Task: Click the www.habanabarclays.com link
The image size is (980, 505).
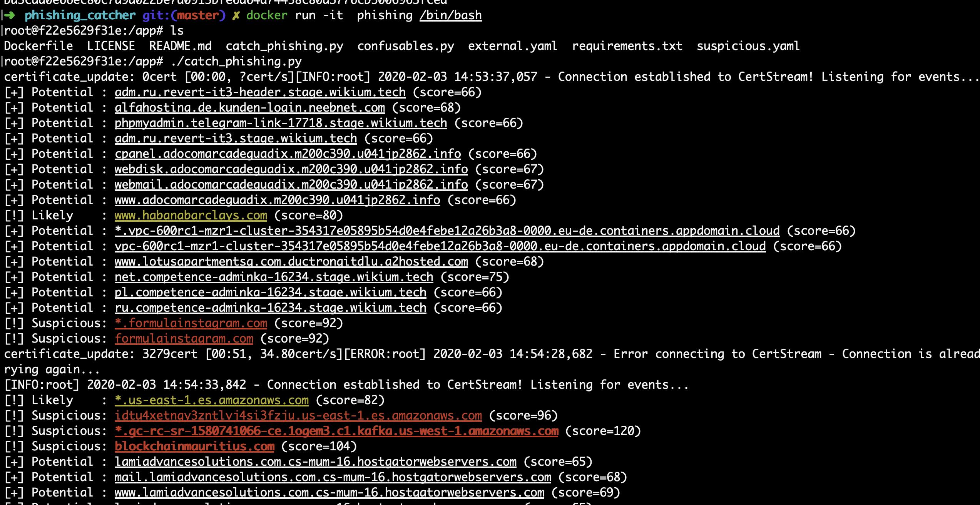Action: pyautogui.click(x=191, y=216)
